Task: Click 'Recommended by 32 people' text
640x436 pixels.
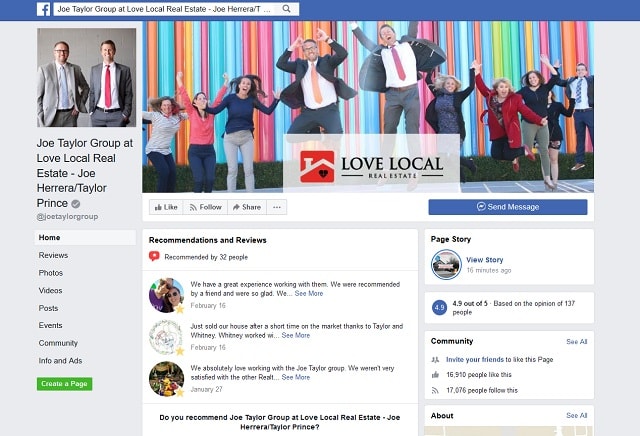Action: tap(206, 257)
